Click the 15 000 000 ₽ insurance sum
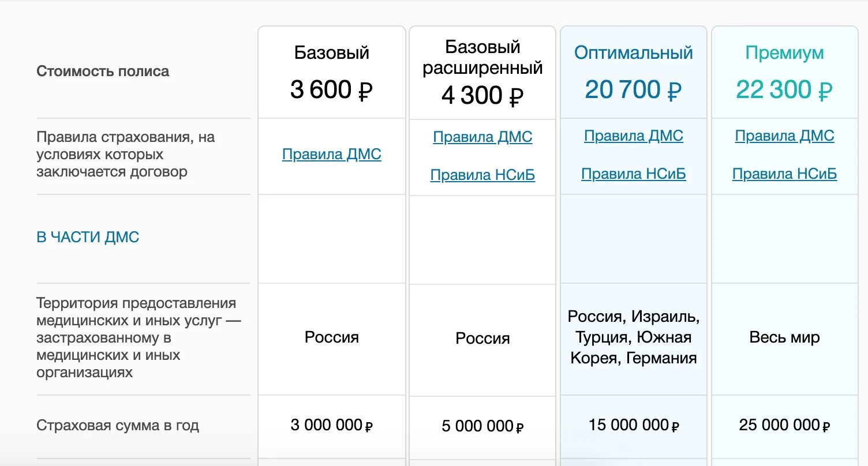 tap(634, 426)
